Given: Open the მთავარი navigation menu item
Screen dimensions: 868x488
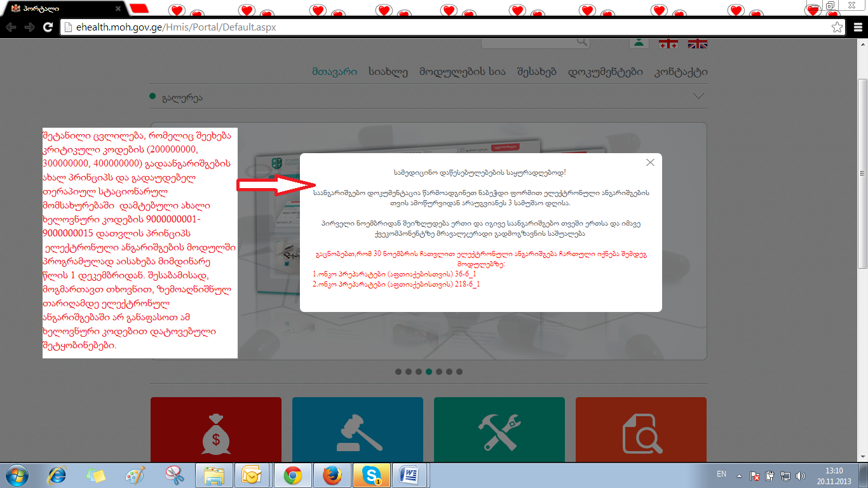Looking at the screenshot, I should [334, 72].
